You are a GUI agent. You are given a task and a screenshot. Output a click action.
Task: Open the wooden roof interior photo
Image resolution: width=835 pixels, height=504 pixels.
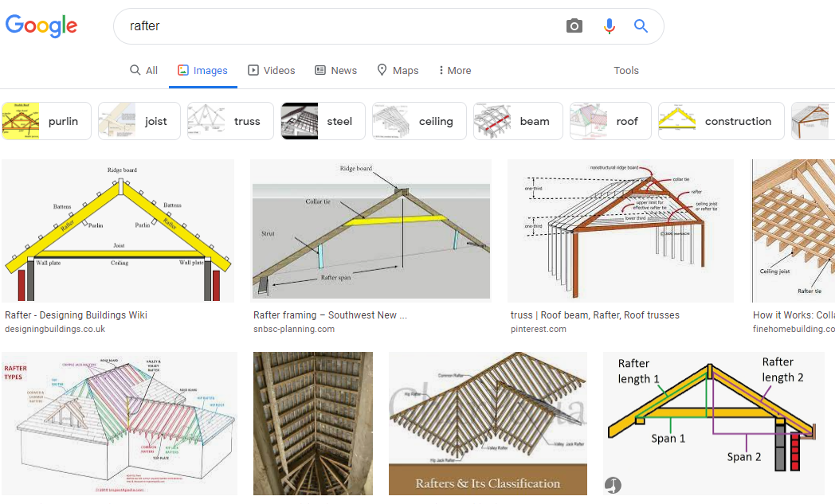[x=313, y=424]
